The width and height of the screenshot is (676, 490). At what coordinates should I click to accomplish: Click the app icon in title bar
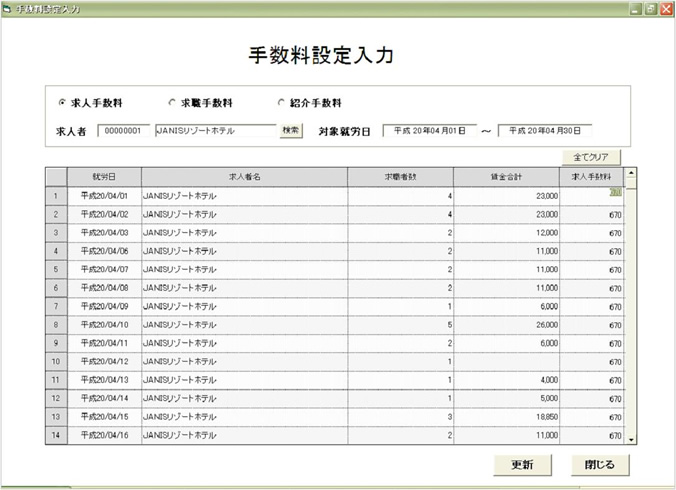pyautogui.click(x=8, y=8)
